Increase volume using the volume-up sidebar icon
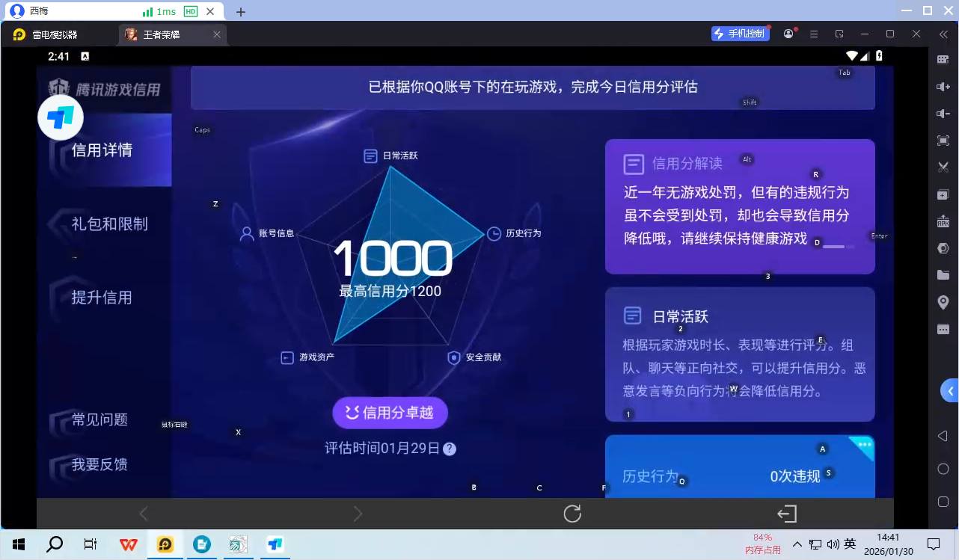 943,86
